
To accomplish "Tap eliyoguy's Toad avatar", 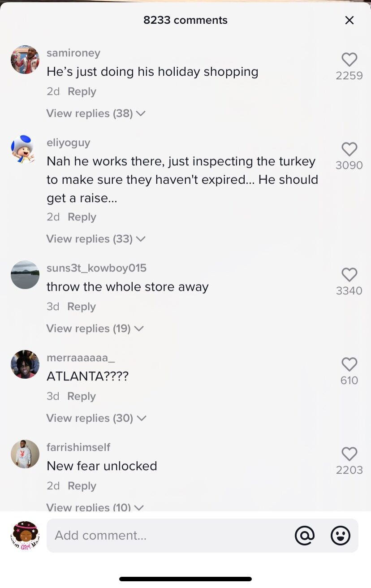I will (x=25, y=149).
